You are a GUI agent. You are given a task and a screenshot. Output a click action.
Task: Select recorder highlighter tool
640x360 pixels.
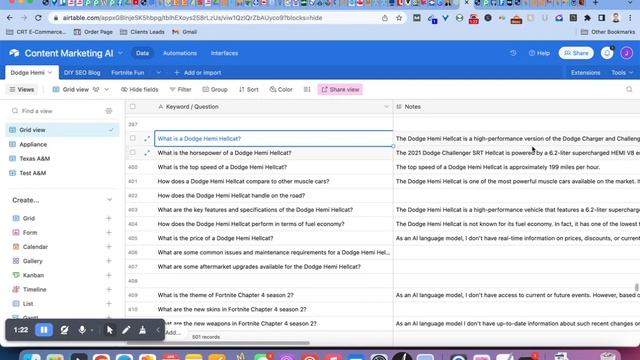point(142,330)
